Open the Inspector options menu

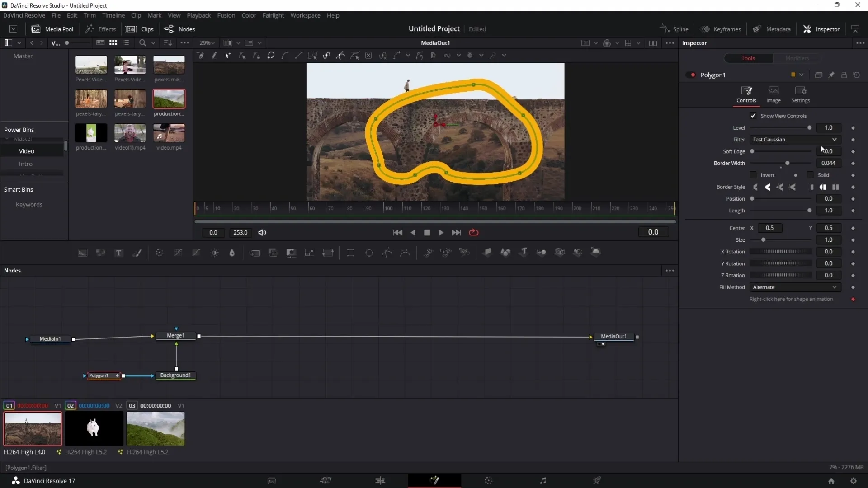coord(860,43)
